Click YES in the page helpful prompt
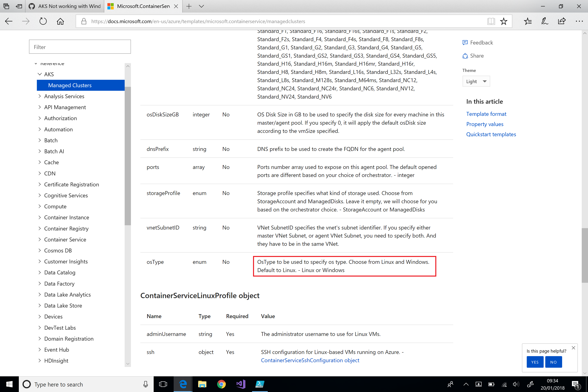 (535, 362)
